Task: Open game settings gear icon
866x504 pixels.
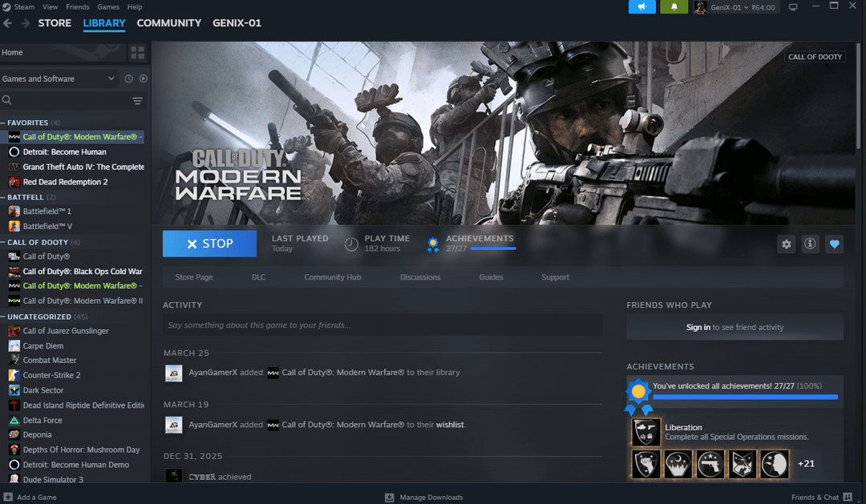Action: click(x=786, y=244)
